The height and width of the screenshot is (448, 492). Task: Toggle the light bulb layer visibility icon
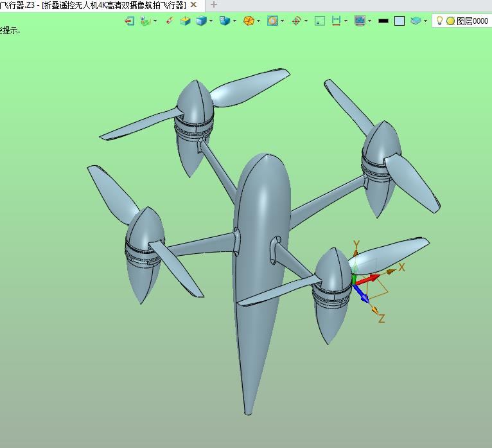coord(439,21)
